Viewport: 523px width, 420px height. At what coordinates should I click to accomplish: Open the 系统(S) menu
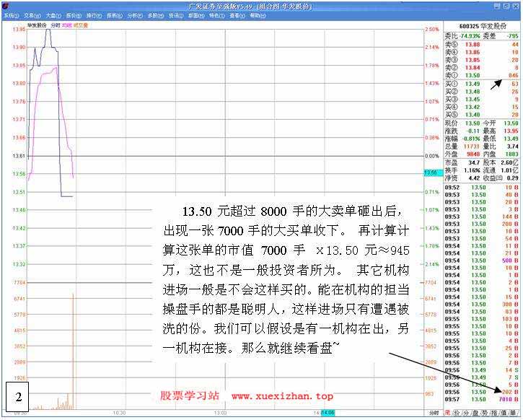tap(12, 15)
